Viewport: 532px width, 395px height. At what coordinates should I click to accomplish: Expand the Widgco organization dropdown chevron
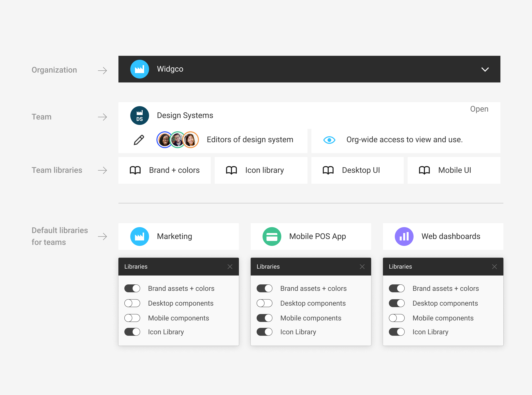pyautogui.click(x=485, y=69)
